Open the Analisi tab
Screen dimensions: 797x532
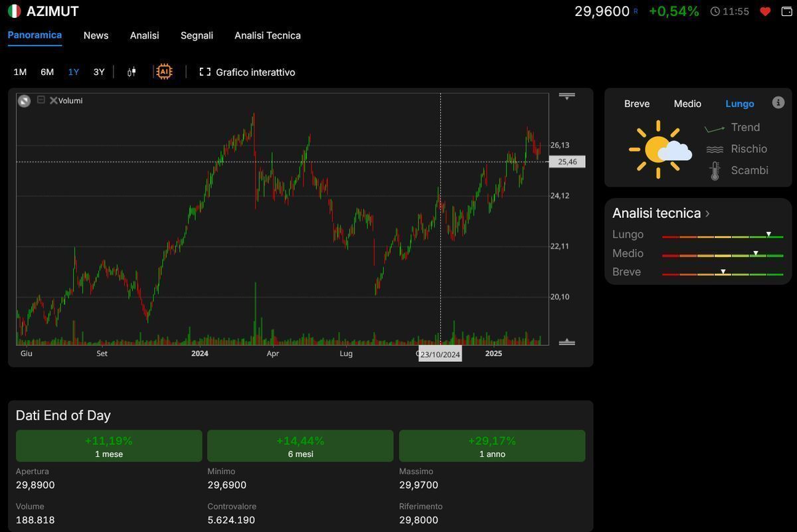(x=144, y=35)
